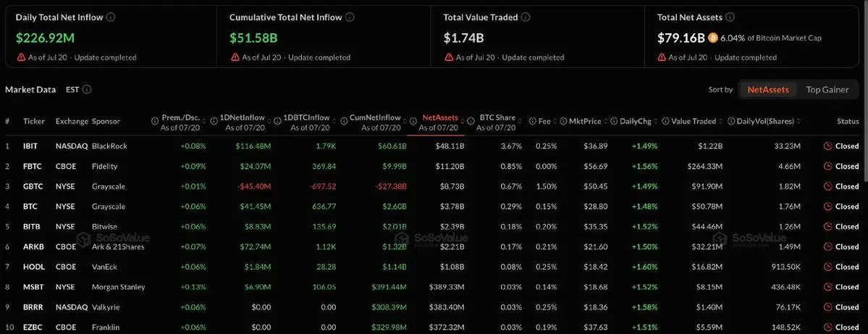The height and width of the screenshot is (334, 868).
Task: Toggle sort arrows on 1DBTCInflow column
Action: [333, 121]
